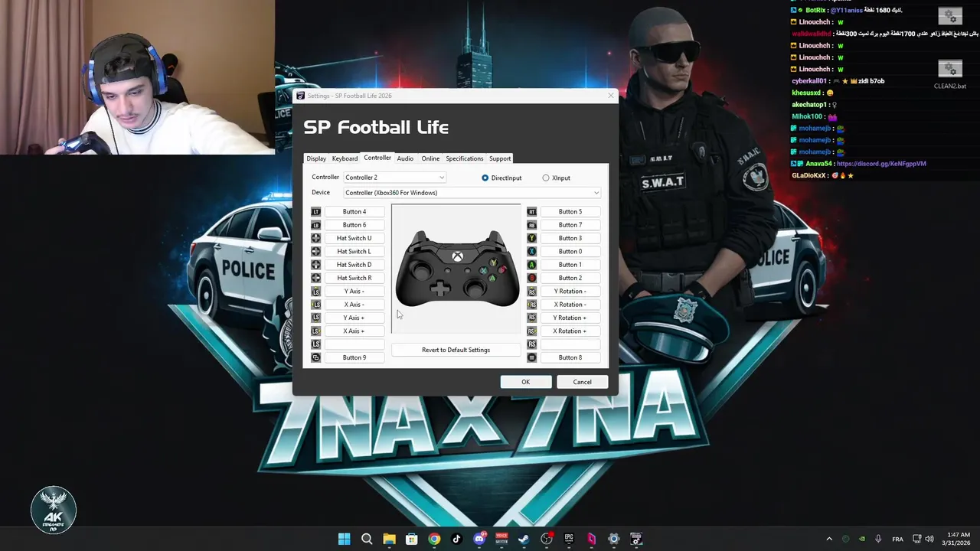Click the Button 4 mapping for LT
The image size is (980, 551).
tap(354, 212)
